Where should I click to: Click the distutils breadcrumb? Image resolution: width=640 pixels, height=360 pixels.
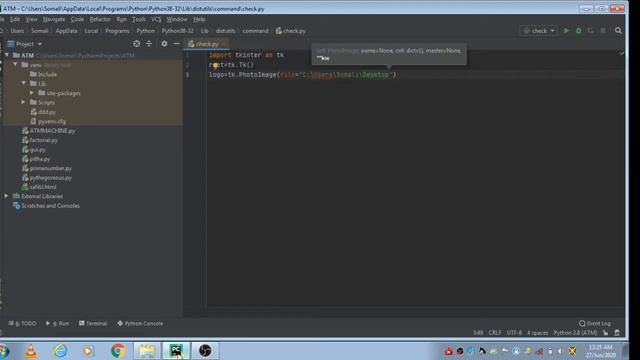225,31
